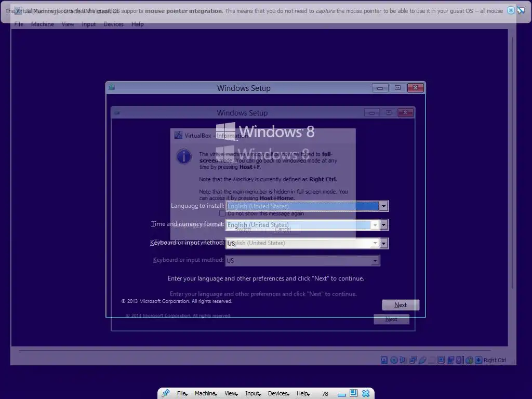Click VirtualBox icon in Information title

click(178, 136)
